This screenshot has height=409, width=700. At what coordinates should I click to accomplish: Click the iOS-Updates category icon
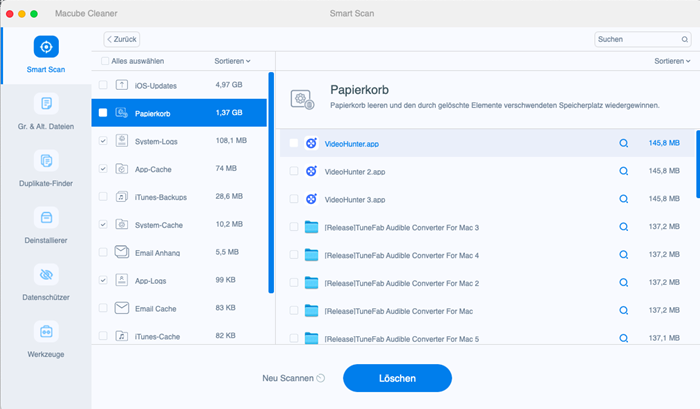point(122,85)
